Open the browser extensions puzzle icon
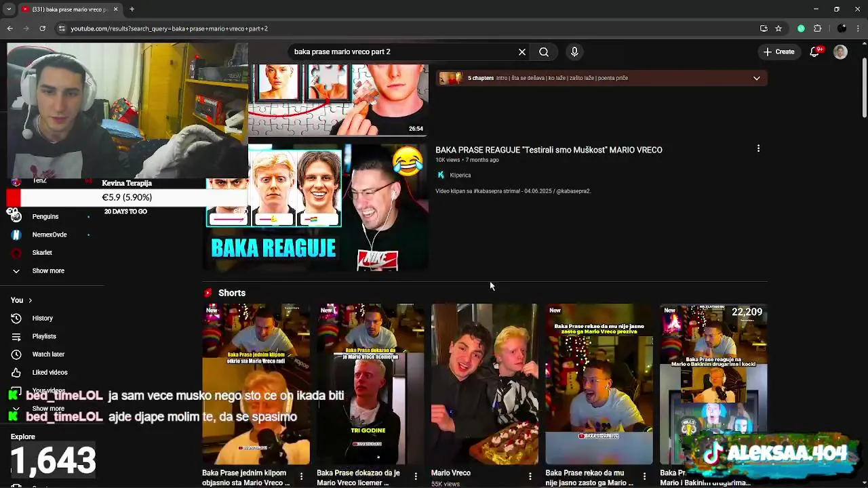868x488 pixels. tap(817, 28)
